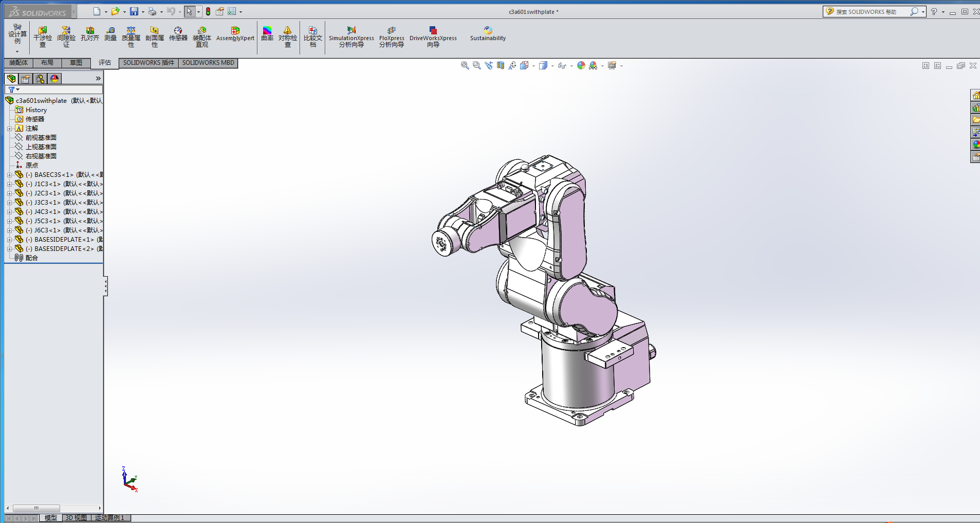Select the 前视基准面 plane in the tree

click(x=41, y=138)
